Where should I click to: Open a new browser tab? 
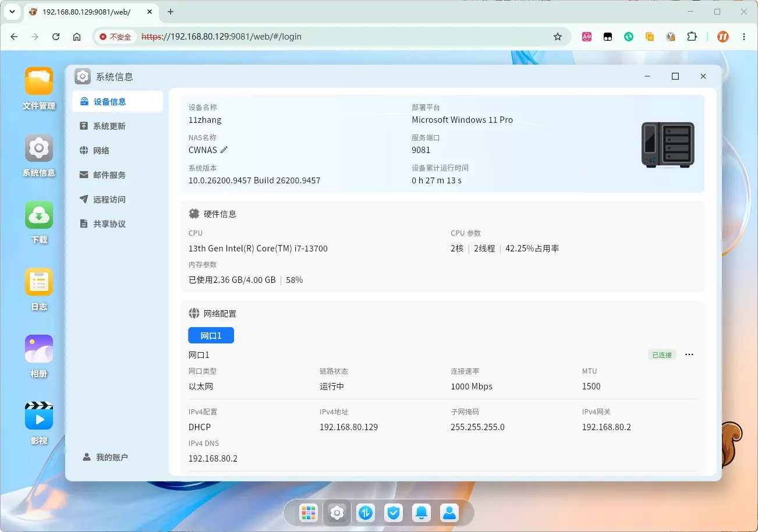pyautogui.click(x=171, y=12)
